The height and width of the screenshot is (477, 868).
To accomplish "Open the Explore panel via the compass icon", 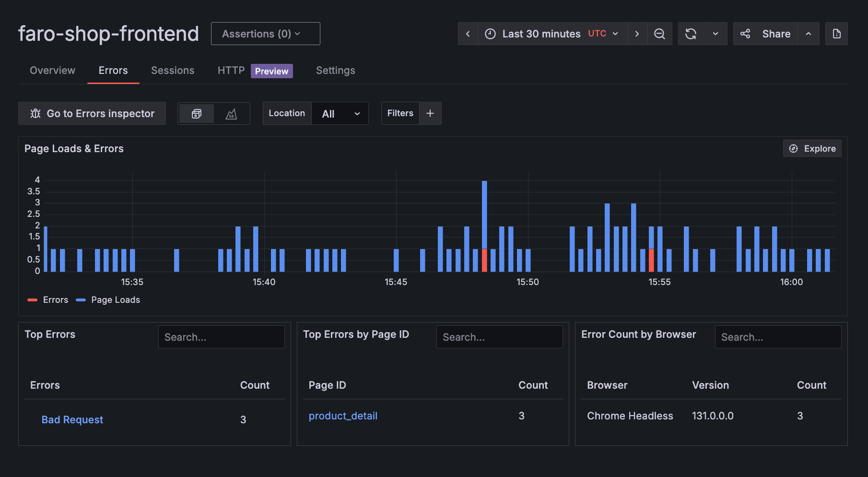I will click(x=794, y=148).
